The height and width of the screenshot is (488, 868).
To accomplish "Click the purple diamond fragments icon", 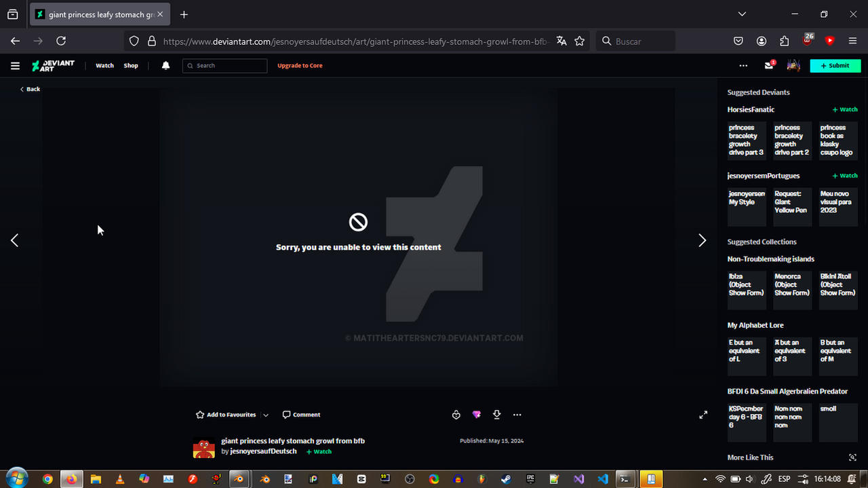I will 476,415.
